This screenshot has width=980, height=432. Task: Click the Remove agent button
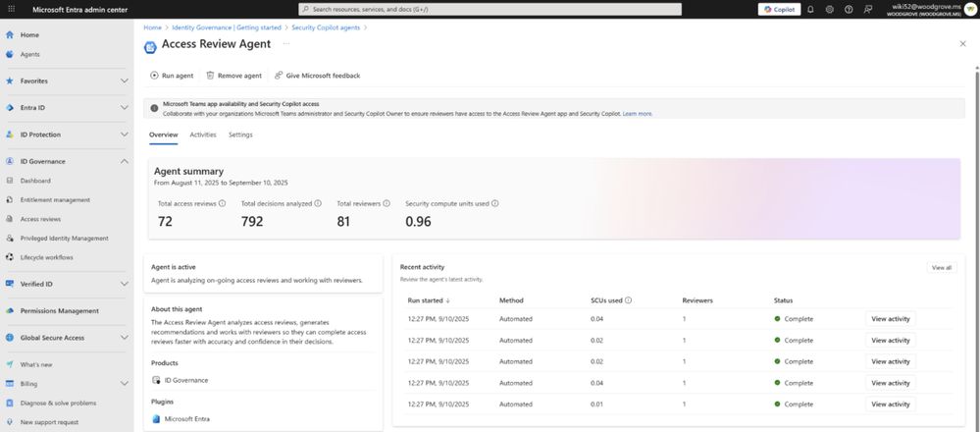[x=233, y=76]
